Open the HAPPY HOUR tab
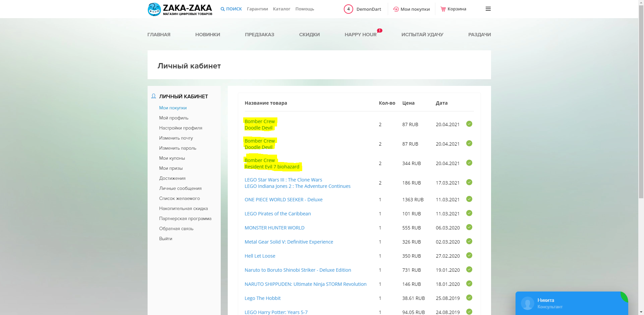 point(361,35)
